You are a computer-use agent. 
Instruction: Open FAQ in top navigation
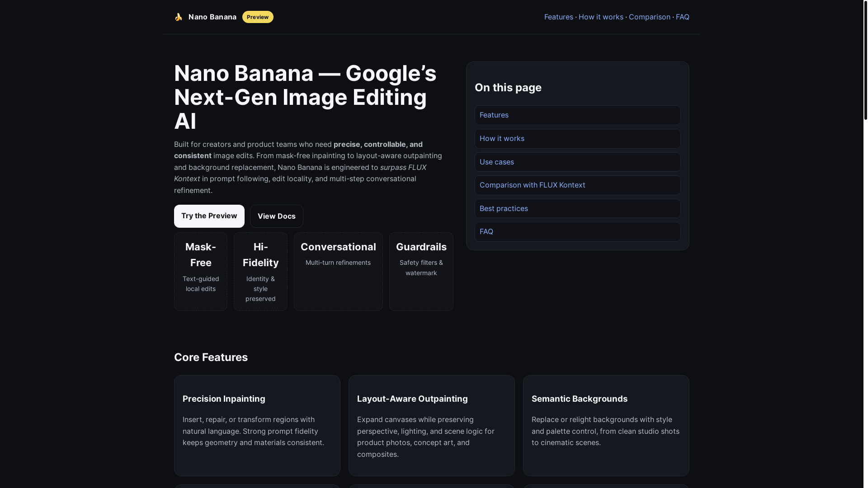(x=682, y=17)
